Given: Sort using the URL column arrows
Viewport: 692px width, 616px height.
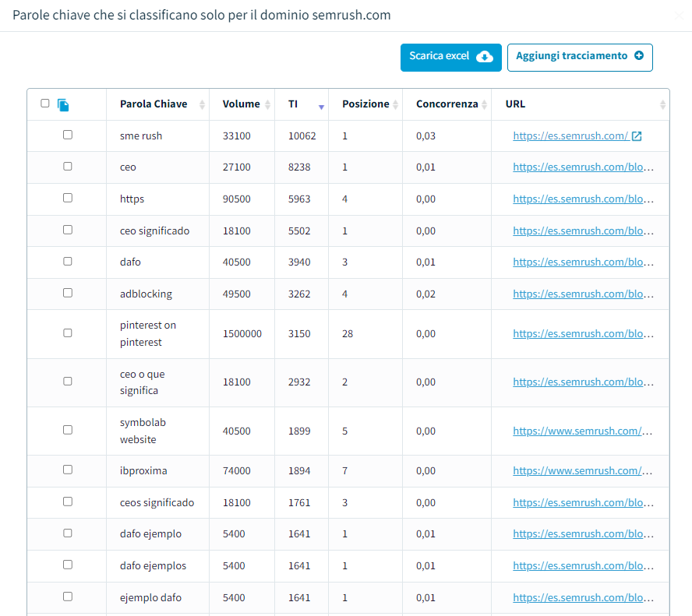Looking at the screenshot, I should [x=662, y=104].
